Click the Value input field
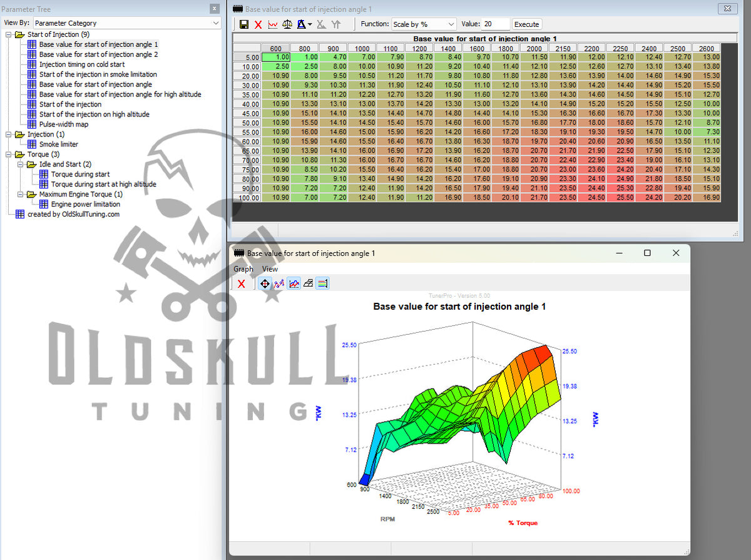751x560 pixels. point(496,24)
